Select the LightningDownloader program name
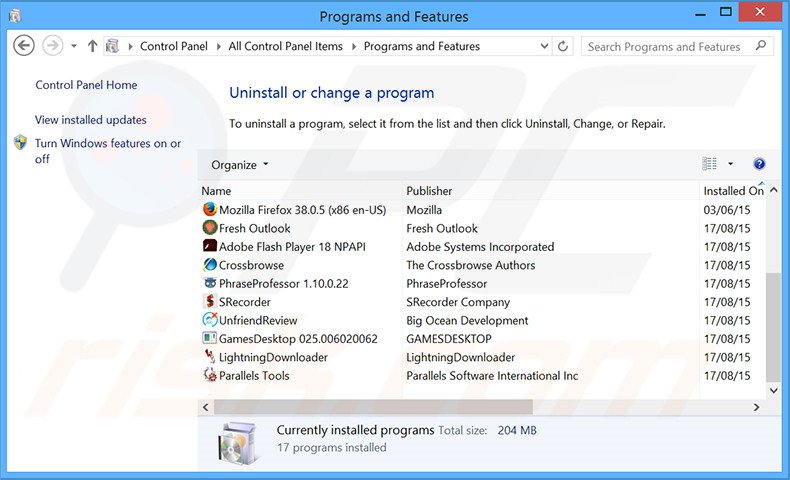The image size is (790, 480). tap(273, 358)
